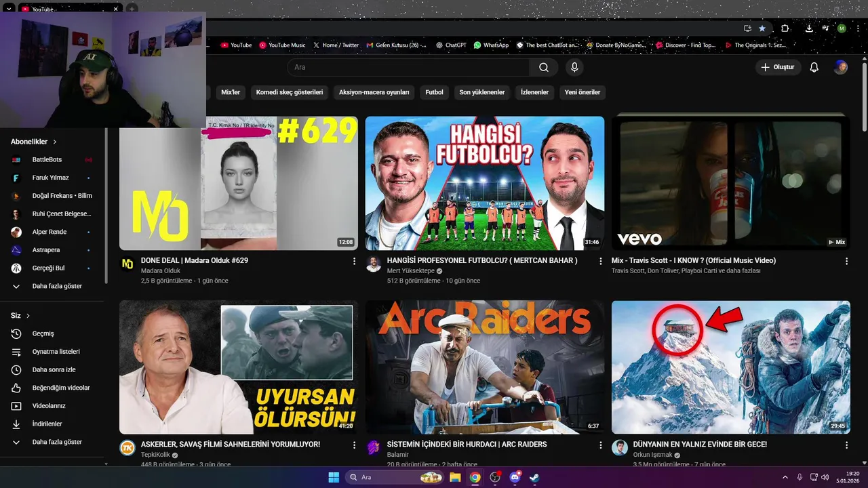Open Mert Yüksektepe channel avatar icon
The width and height of the screenshot is (868, 488).
374,264
